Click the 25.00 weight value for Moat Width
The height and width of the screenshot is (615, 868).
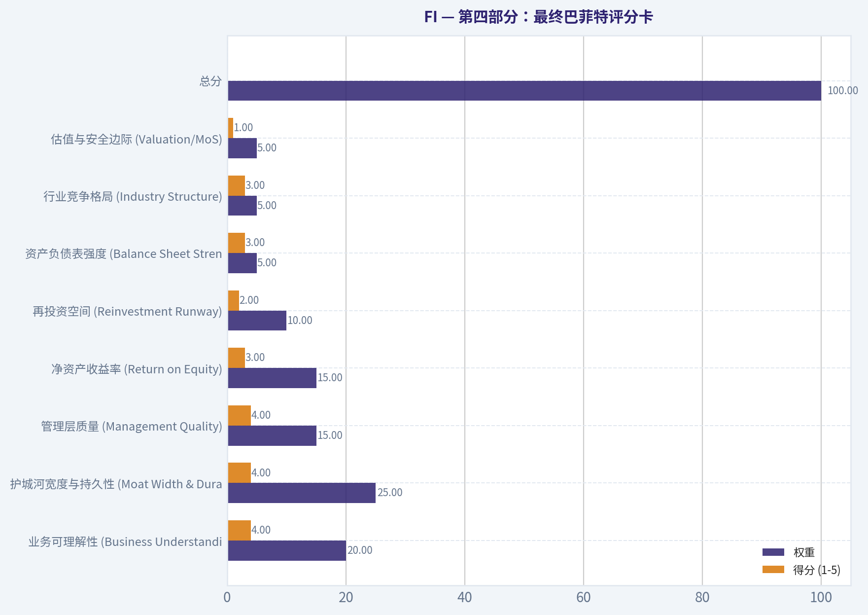click(x=390, y=493)
